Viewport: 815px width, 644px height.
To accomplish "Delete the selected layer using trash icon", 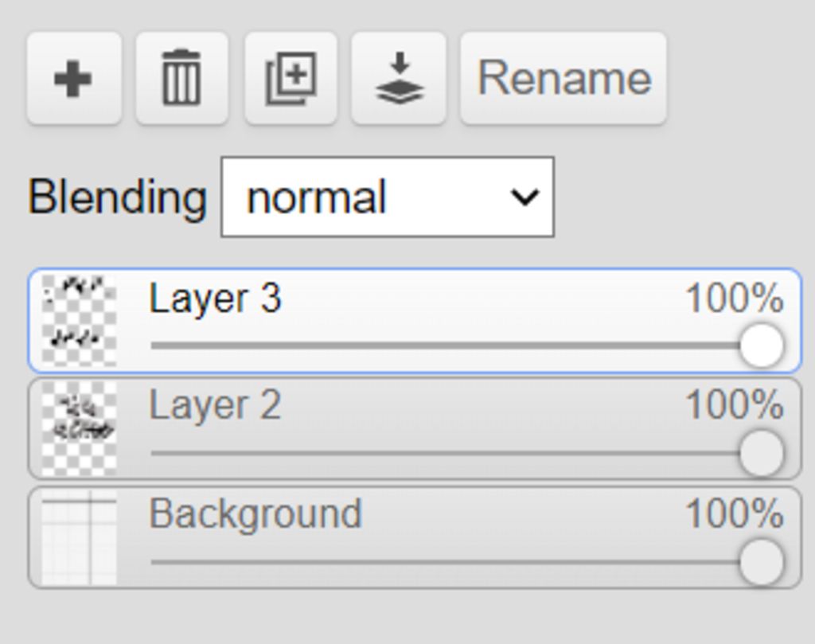I will (181, 79).
